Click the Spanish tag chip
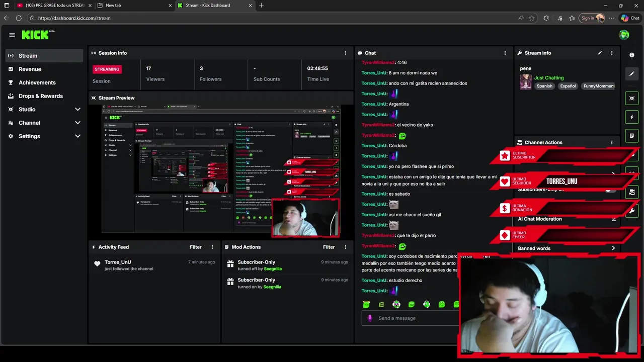This screenshot has width=644, height=362. [544, 86]
